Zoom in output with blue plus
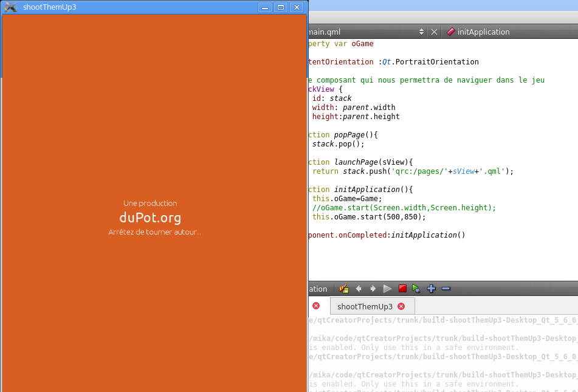This screenshot has height=392, width=578. pyautogui.click(x=432, y=289)
